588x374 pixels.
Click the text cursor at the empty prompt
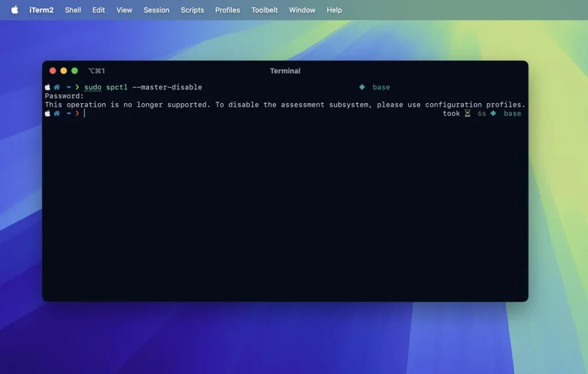pyautogui.click(x=84, y=113)
